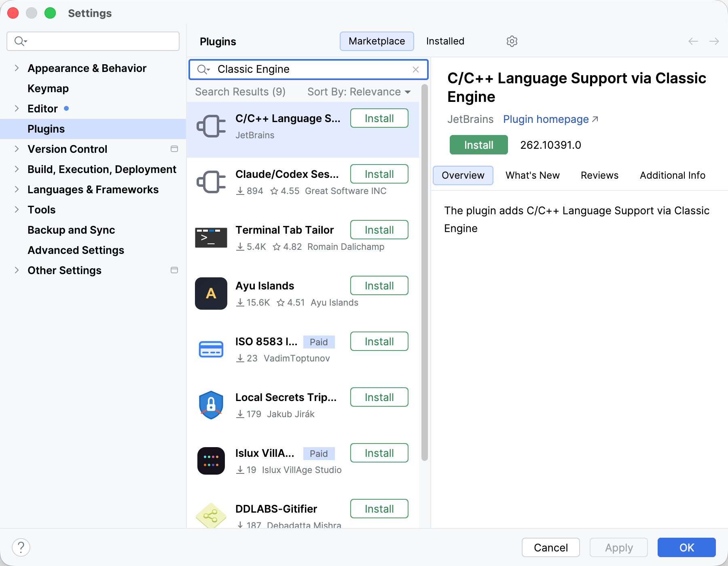Install Claude/Codex Session plugin

coord(379,174)
